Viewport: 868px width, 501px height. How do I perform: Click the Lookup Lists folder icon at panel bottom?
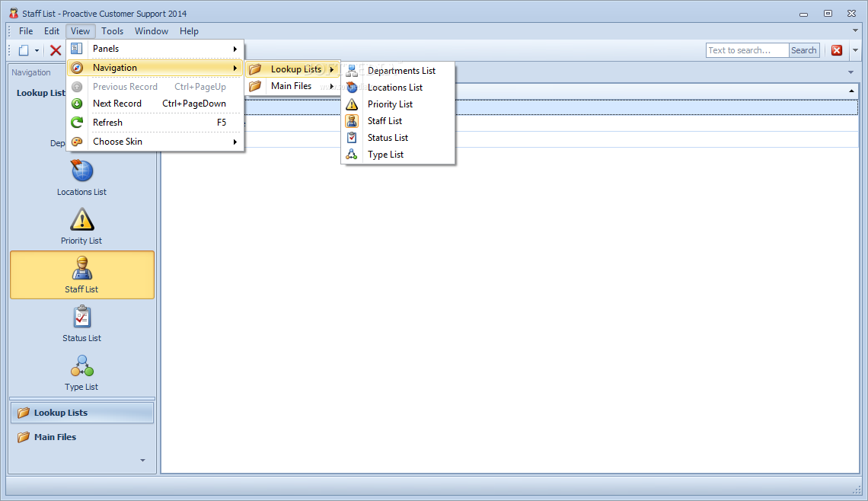tap(24, 413)
